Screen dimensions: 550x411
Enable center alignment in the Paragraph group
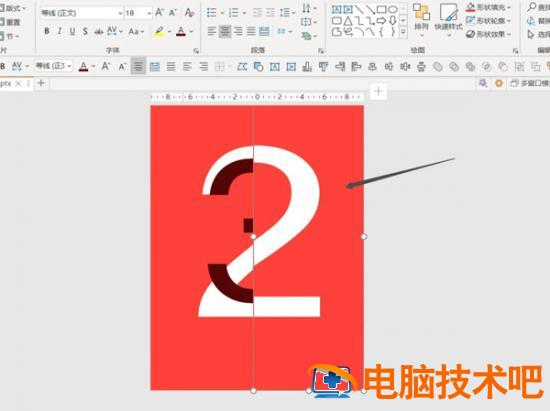pyautogui.click(x=225, y=32)
